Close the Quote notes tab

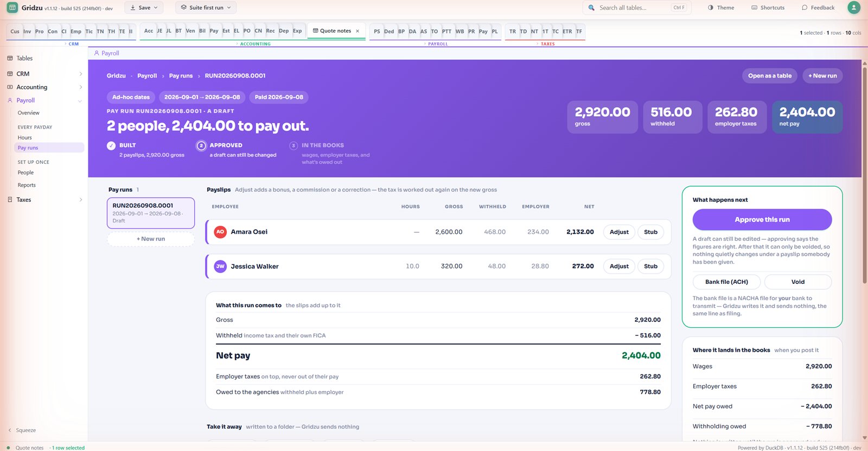pyautogui.click(x=358, y=31)
